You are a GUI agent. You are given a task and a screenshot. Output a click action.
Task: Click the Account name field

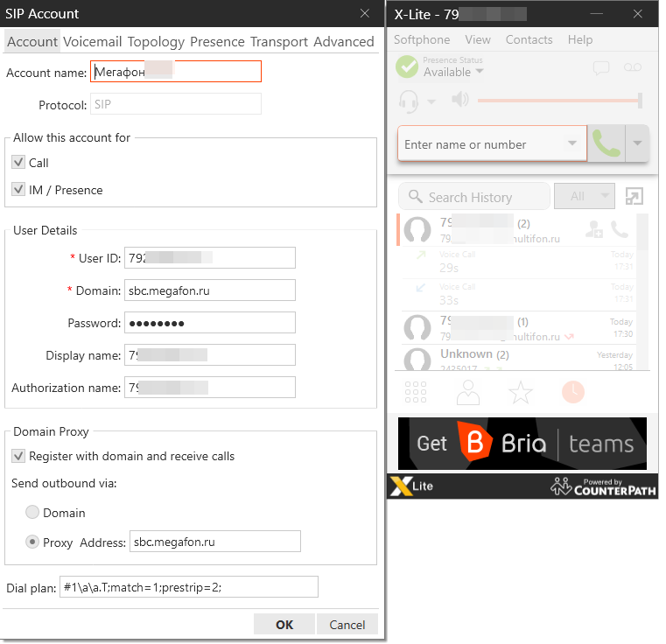point(176,72)
